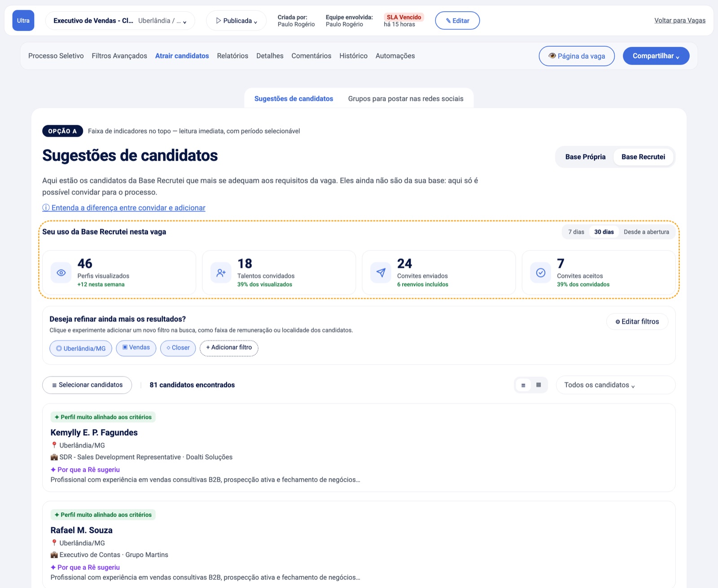Image resolution: width=718 pixels, height=588 pixels.
Task: Select the Desde a abertura period
Action: [646, 232]
